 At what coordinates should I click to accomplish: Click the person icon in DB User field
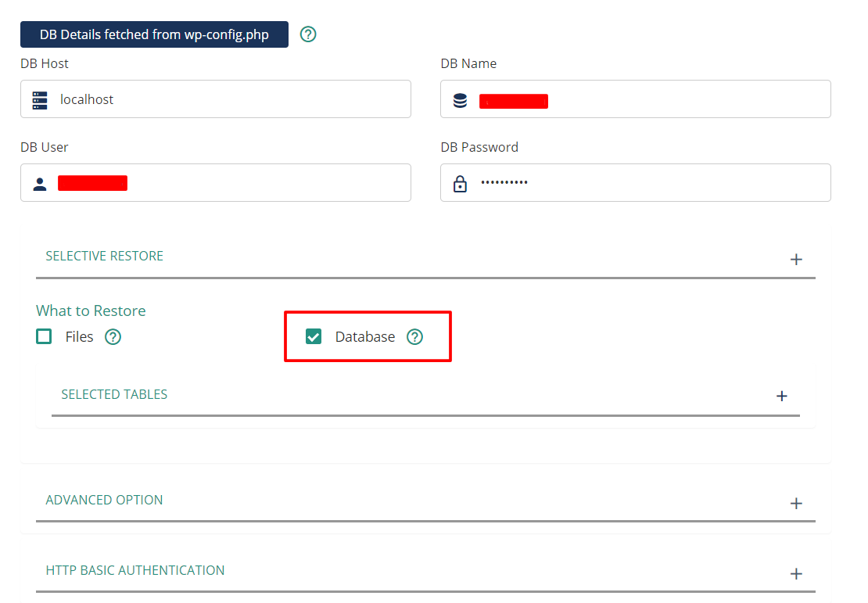click(x=40, y=184)
